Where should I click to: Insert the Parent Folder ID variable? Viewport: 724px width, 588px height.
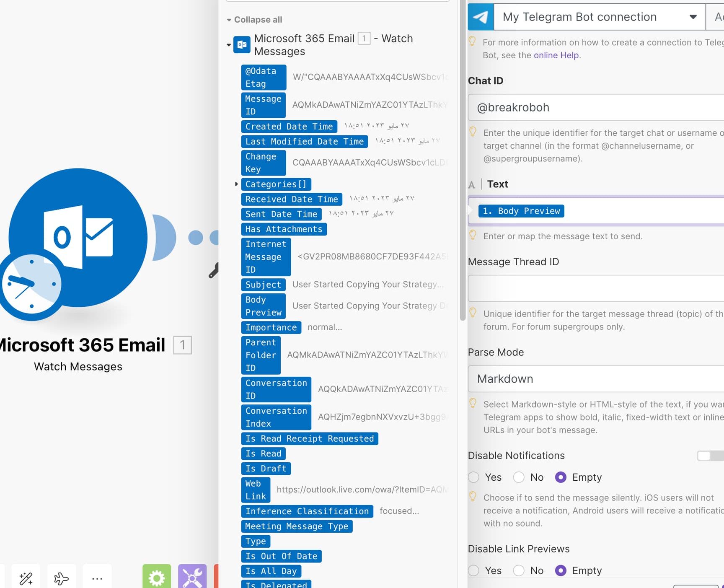click(261, 355)
